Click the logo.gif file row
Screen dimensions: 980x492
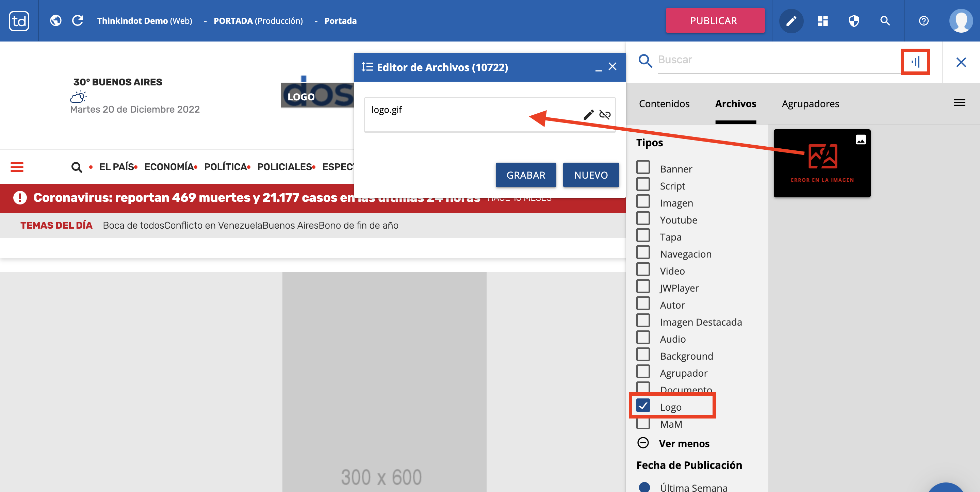[x=490, y=115]
